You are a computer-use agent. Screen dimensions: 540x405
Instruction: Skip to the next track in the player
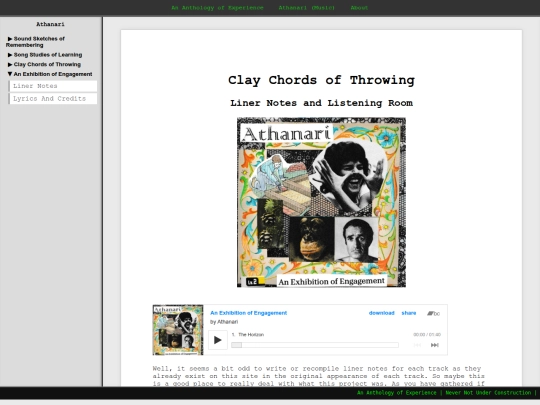pyautogui.click(x=435, y=345)
